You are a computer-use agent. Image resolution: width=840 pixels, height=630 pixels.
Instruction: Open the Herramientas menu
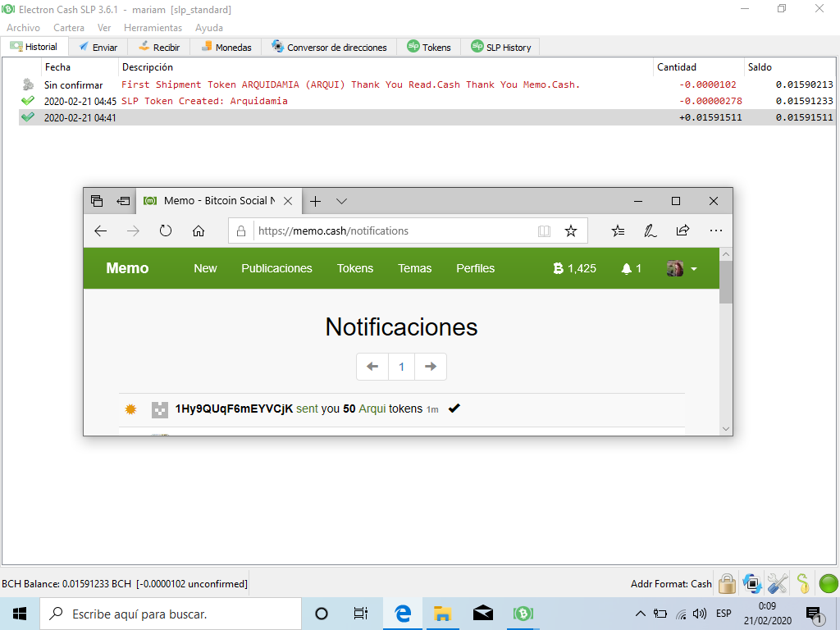click(x=153, y=28)
